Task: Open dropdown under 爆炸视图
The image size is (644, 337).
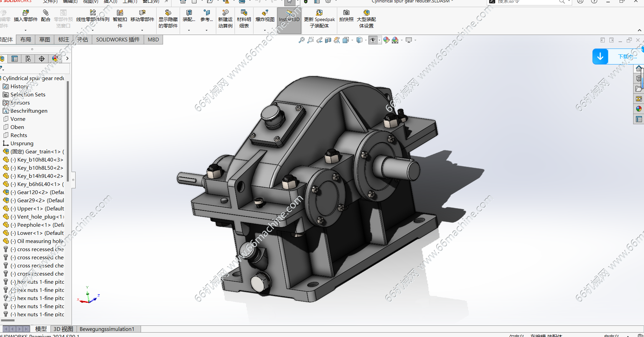Action: 265,30
